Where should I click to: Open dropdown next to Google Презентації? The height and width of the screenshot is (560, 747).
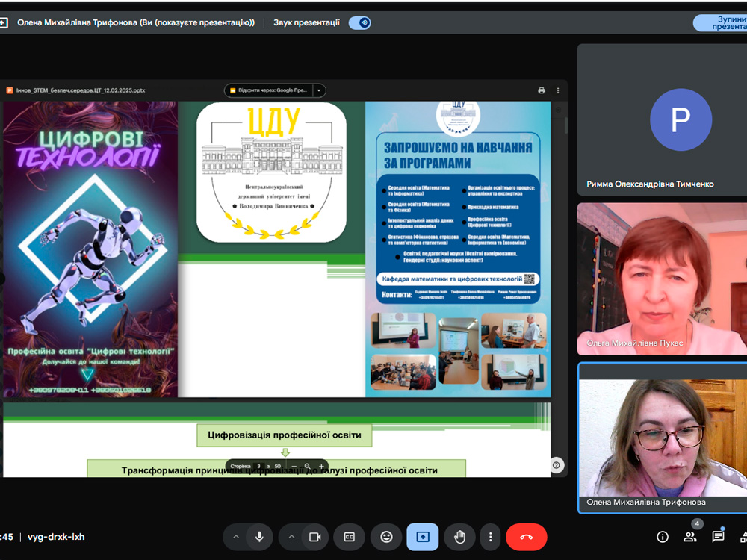coord(319,90)
